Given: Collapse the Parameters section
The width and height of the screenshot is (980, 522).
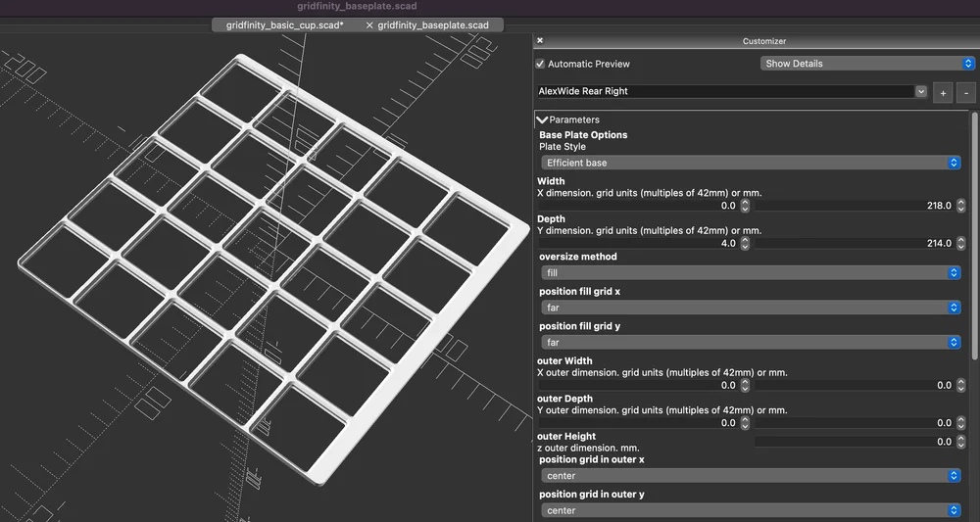Looking at the screenshot, I should 542,119.
